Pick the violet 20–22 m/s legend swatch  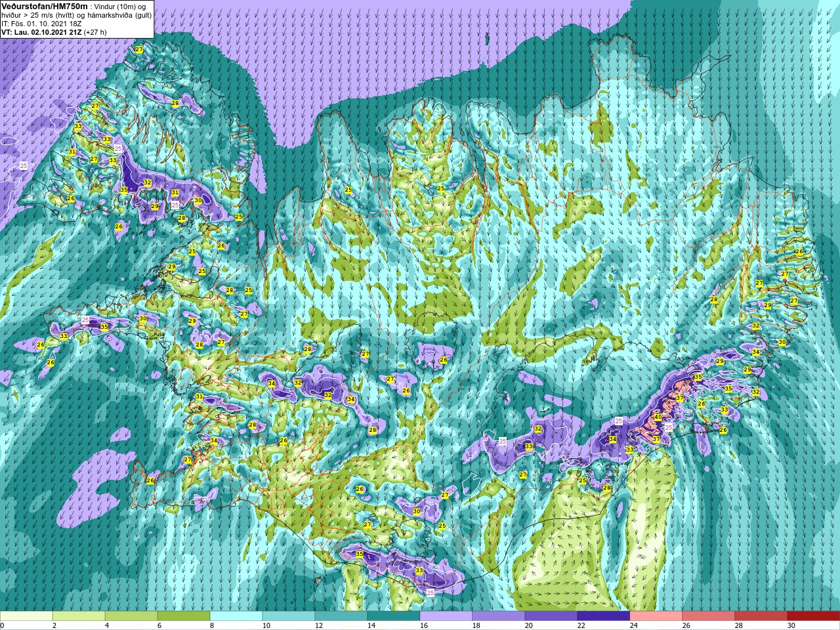click(551, 616)
